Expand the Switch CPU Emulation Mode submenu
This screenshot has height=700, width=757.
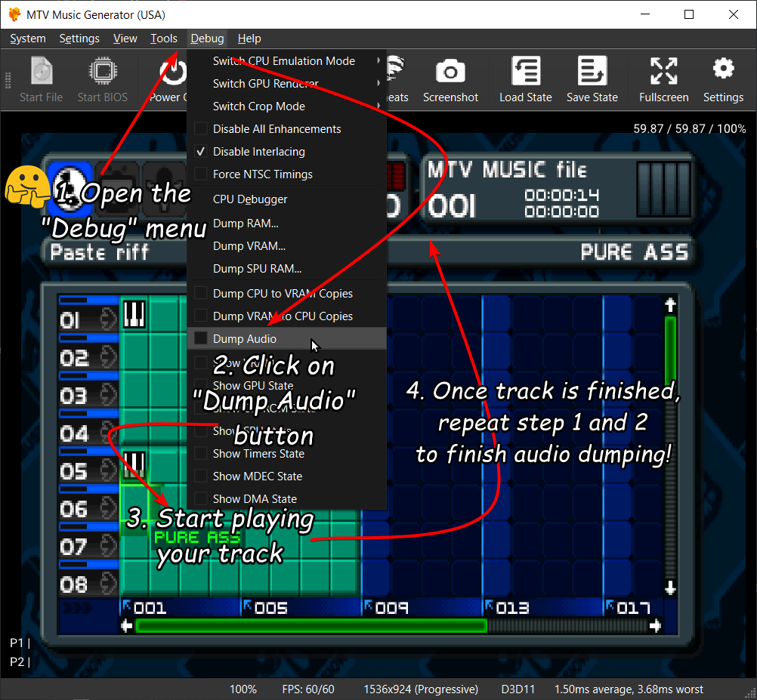click(x=287, y=60)
